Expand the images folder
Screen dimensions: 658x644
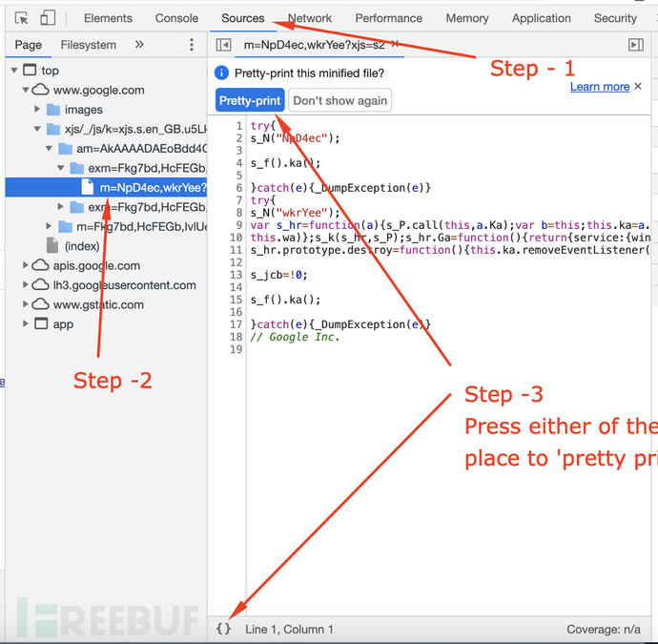pos(37,109)
